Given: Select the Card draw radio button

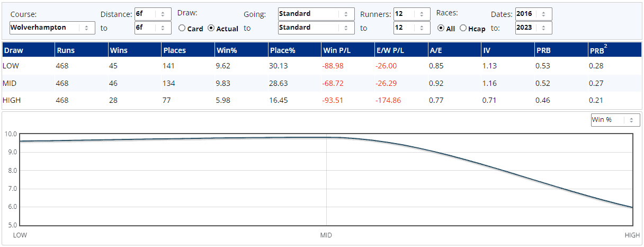Looking at the screenshot, I should click(182, 29).
